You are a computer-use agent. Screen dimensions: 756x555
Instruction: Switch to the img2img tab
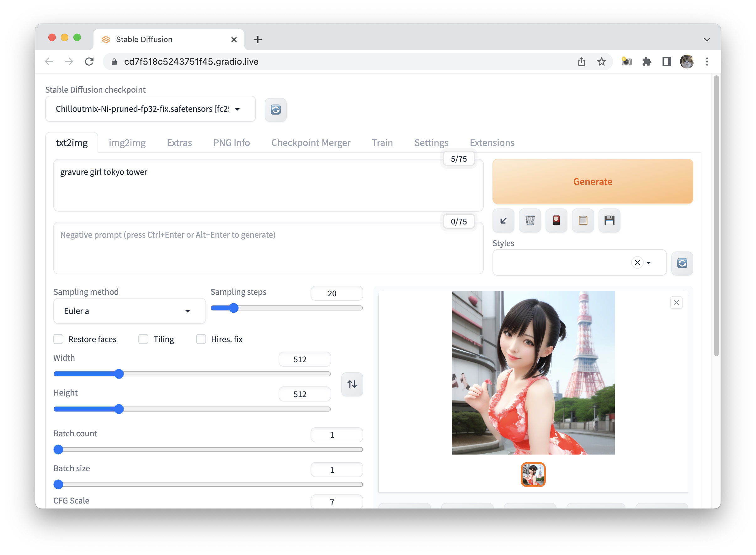pos(127,143)
